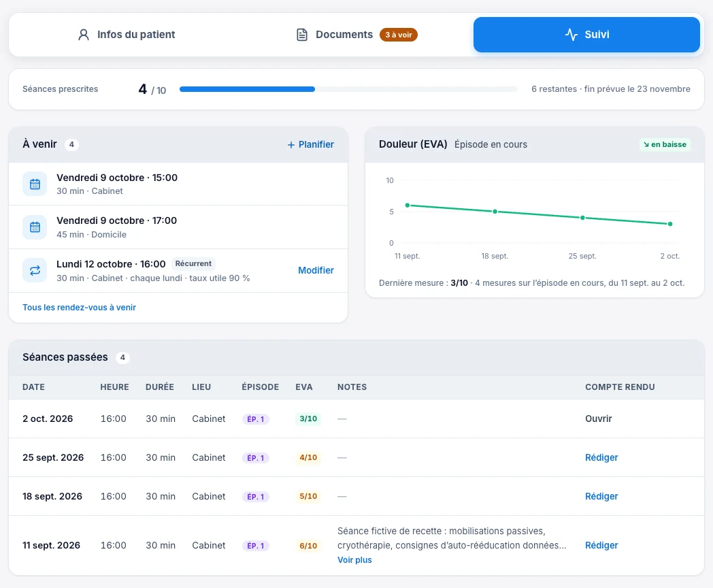Click the 3/10 EVA badge
The height and width of the screenshot is (588, 713).
coord(308,419)
